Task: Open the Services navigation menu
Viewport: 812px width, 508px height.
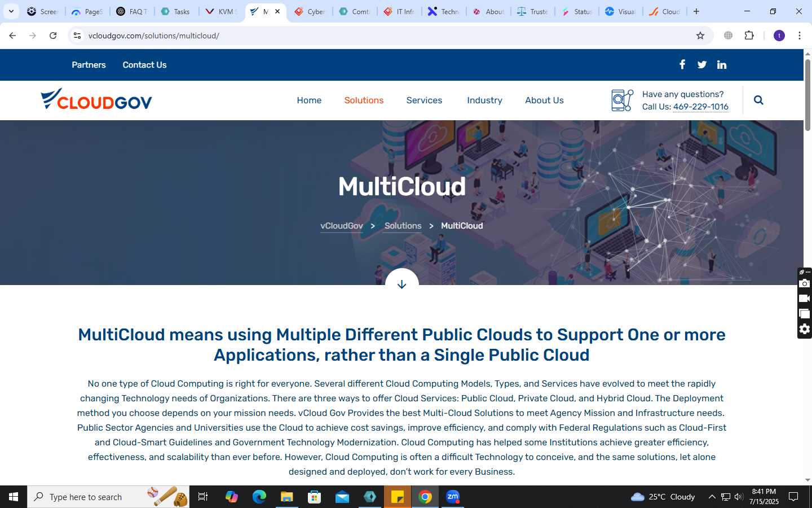Action: (424, 100)
